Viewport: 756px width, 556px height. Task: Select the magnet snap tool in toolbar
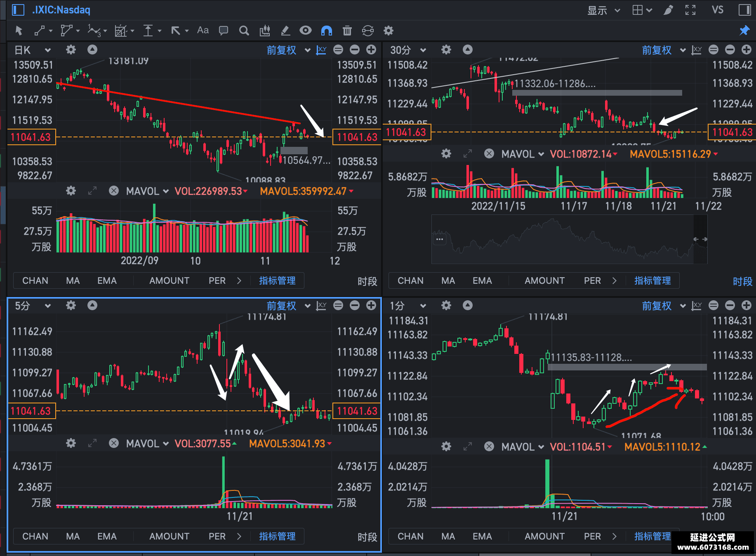326,31
